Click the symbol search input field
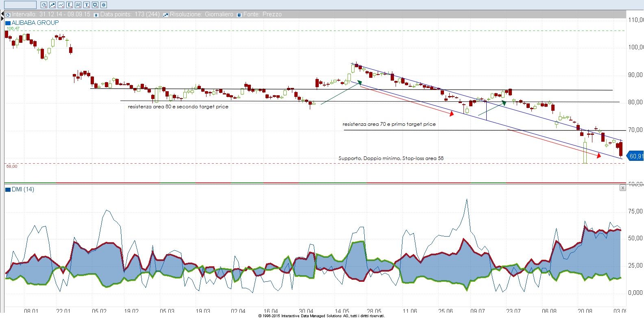644x318 pixels. click(x=20, y=5)
